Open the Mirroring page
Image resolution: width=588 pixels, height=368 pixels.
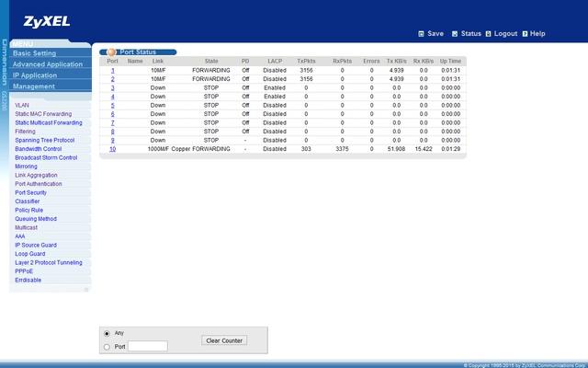point(26,167)
